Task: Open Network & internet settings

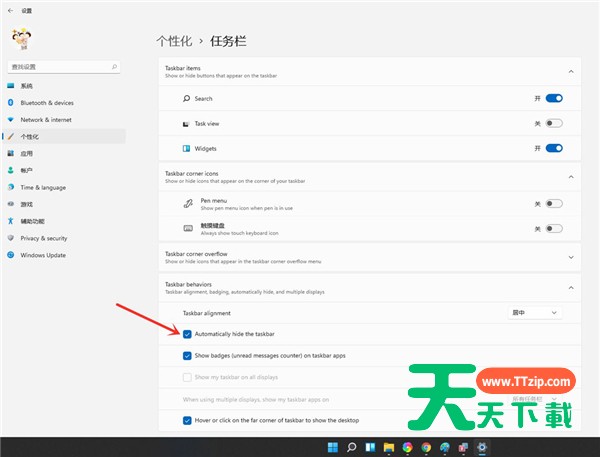Action: pos(46,119)
